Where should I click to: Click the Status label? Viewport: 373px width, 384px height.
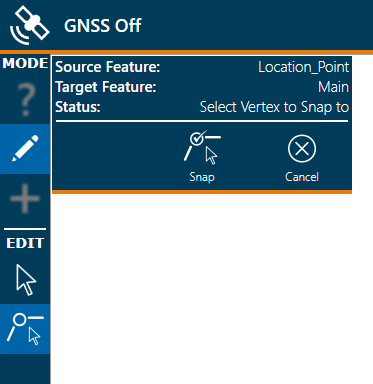[x=78, y=107]
